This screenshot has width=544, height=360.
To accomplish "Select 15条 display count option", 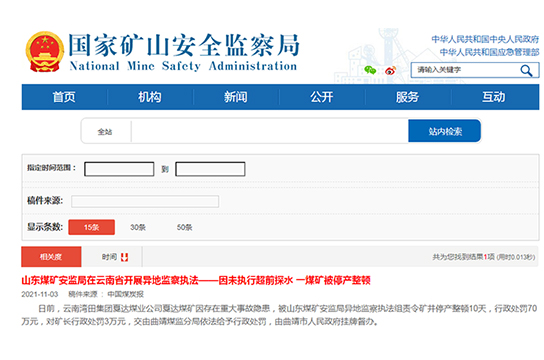I will point(92,227).
